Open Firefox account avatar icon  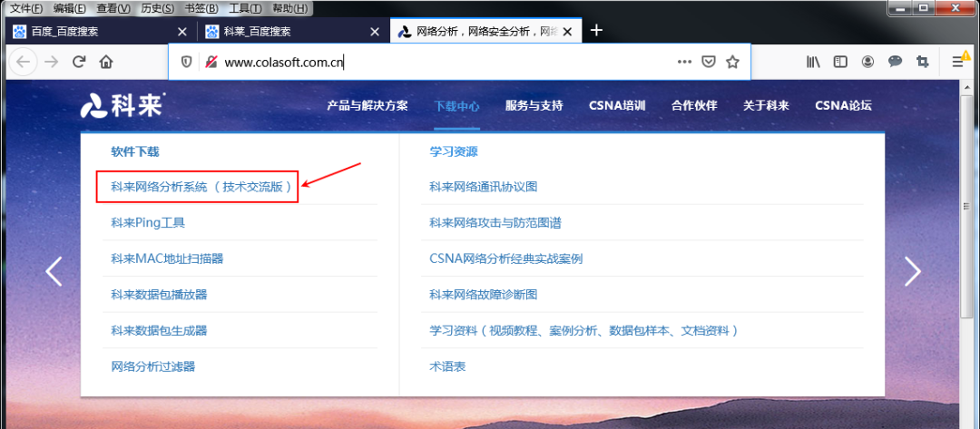pos(868,62)
